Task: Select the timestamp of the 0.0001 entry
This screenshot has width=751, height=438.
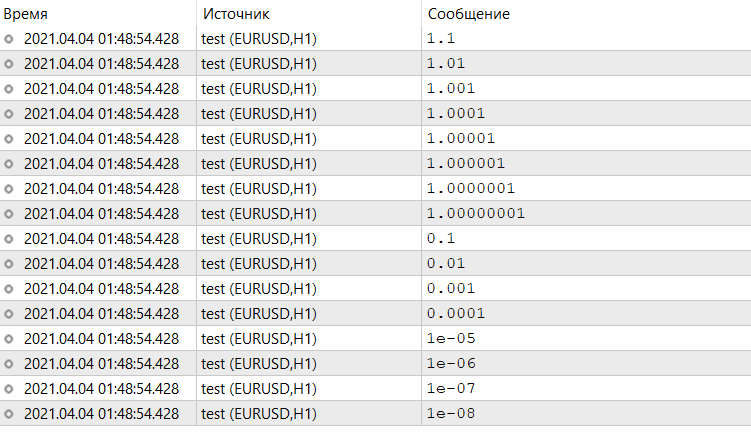Action: [101, 314]
